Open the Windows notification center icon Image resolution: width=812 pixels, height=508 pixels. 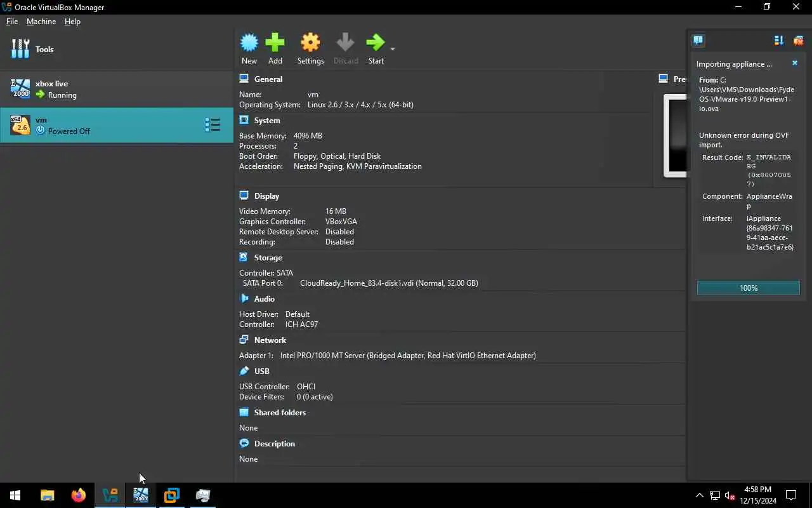point(791,495)
